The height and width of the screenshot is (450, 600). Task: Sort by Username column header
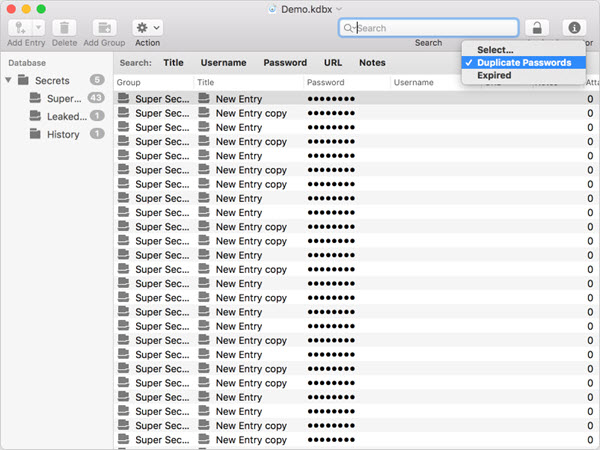click(x=427, y=82)
